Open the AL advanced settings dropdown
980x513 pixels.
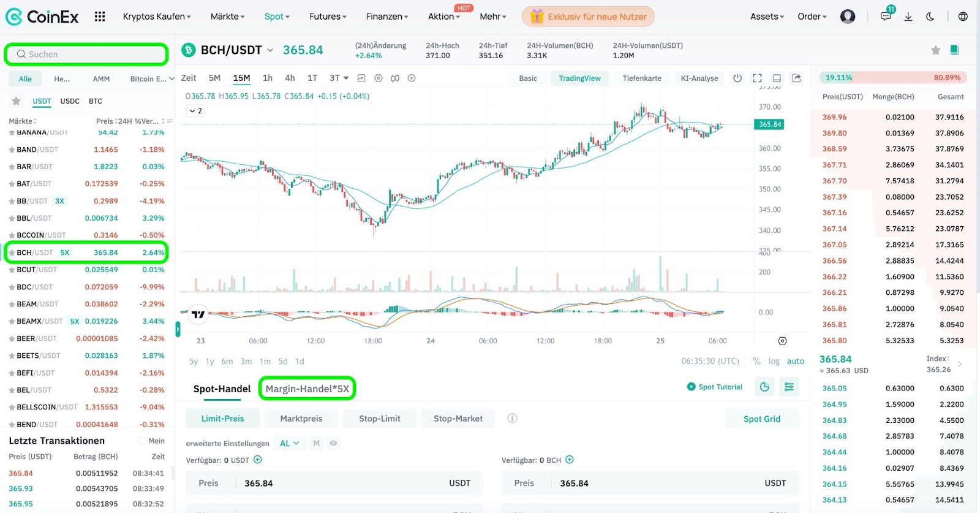point(290,443)
